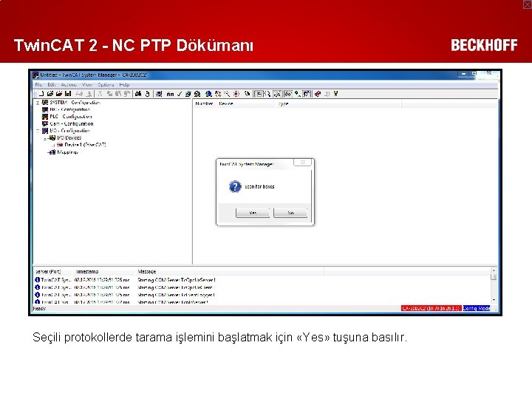This screenshot has width=532, height=399.
Task: Open the Options menu
Action: [106, 84]
